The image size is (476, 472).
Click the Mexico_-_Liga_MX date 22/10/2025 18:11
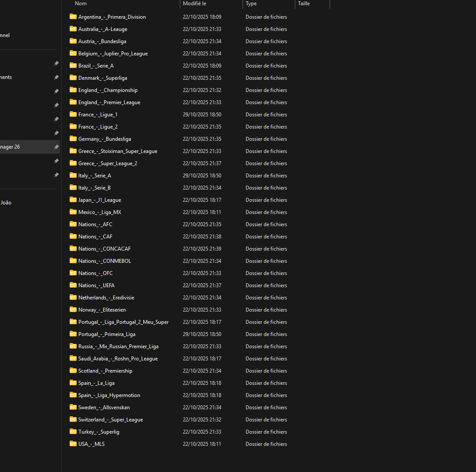(x=202, y=212)
